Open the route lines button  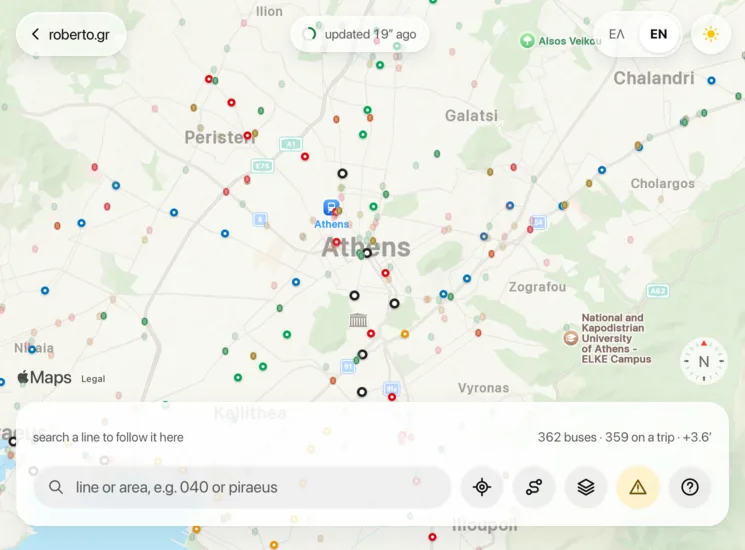pyautogui.click(x=534, y=487)
